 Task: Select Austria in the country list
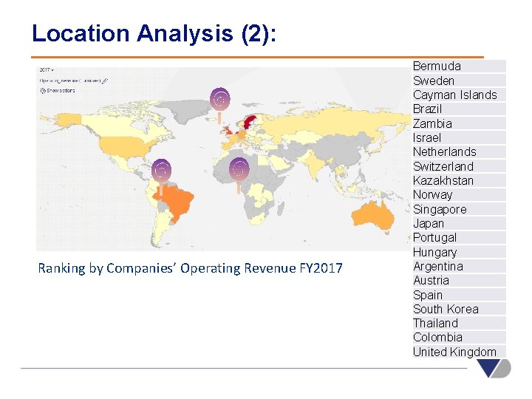point(460,281)
